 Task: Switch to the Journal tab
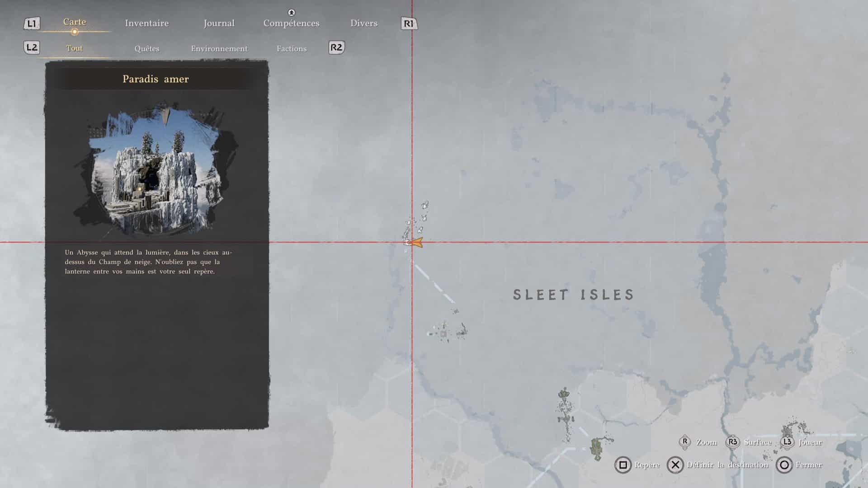[x=219, y=23]
